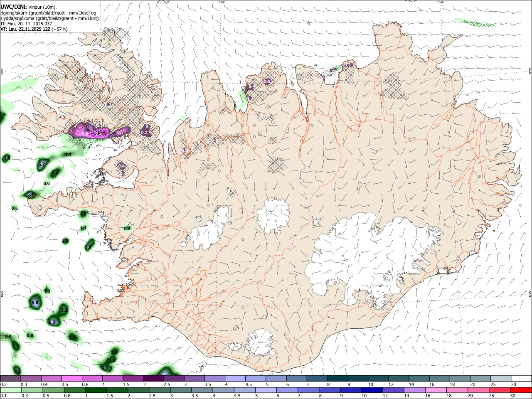Click the 15W longitude label
Screen dimensions: 532x399
440,2
